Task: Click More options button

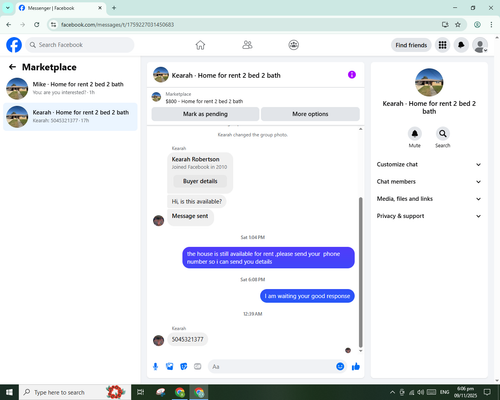Action: coord(310,114)
